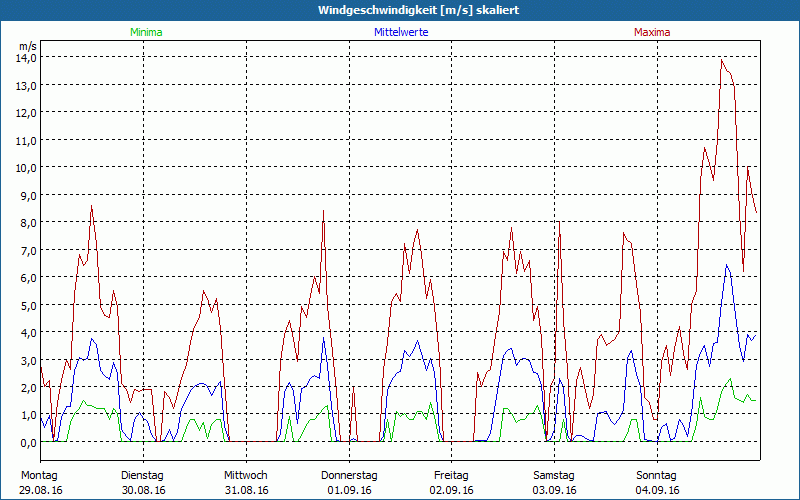Image resolution: width=800 pixels, height=500 pixels.
Task: Click the 'Sonntag' day label
Action: (x=657, y=476)
